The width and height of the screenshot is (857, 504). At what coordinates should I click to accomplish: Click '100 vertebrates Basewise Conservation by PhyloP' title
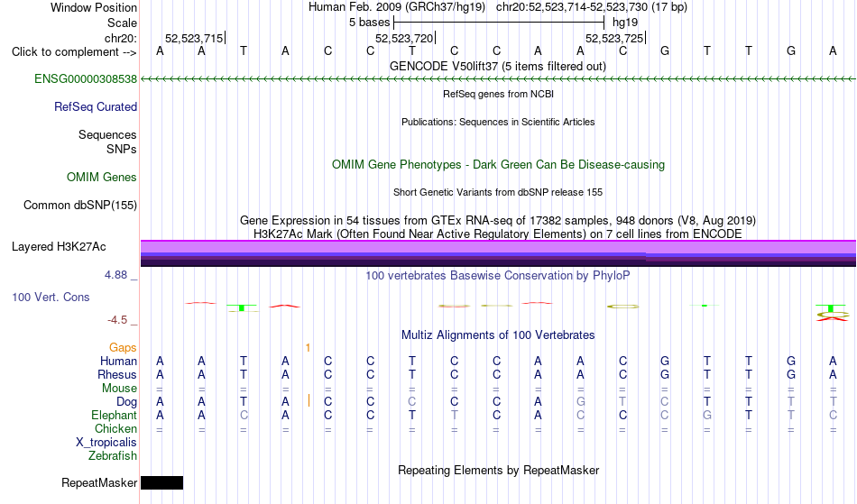(498, 275)
